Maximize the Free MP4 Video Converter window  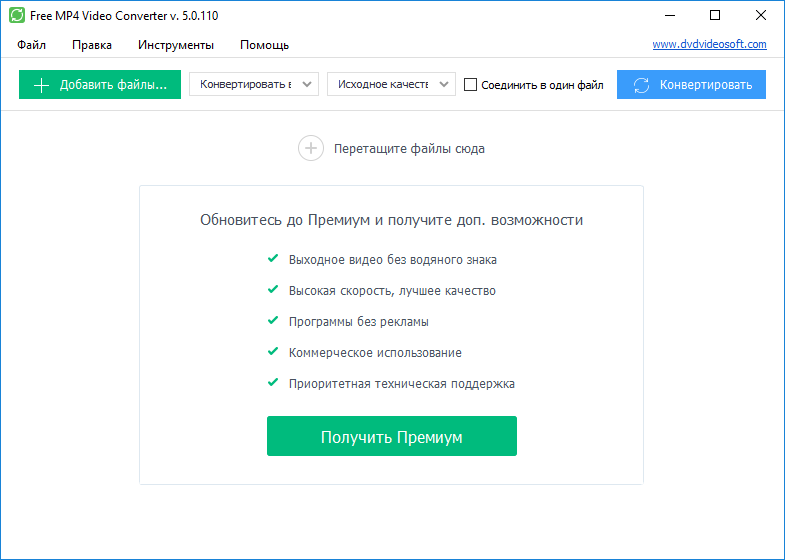click(x=714, y=15)
